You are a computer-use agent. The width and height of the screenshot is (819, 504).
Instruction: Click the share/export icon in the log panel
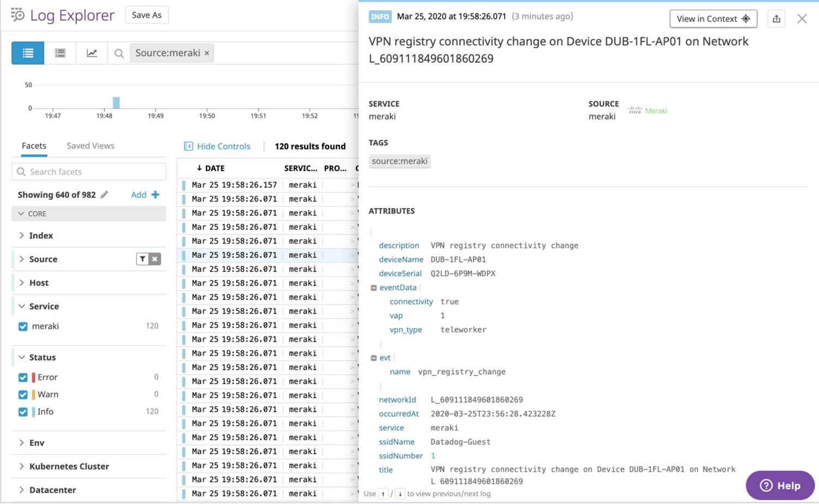(x=776, y=18)
